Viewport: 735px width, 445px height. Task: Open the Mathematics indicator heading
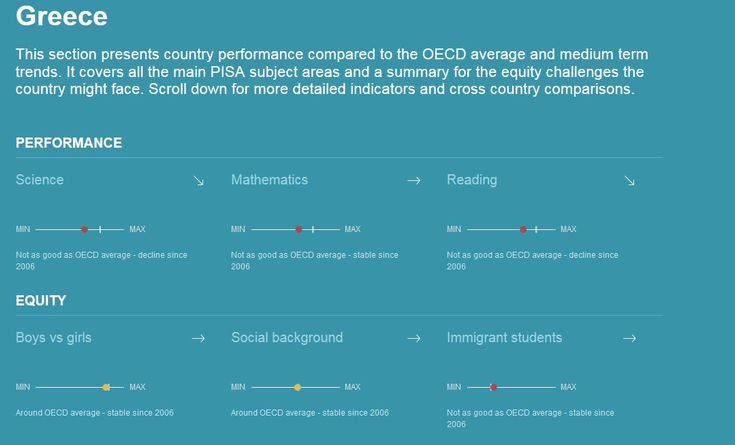[x=270, y=180]
